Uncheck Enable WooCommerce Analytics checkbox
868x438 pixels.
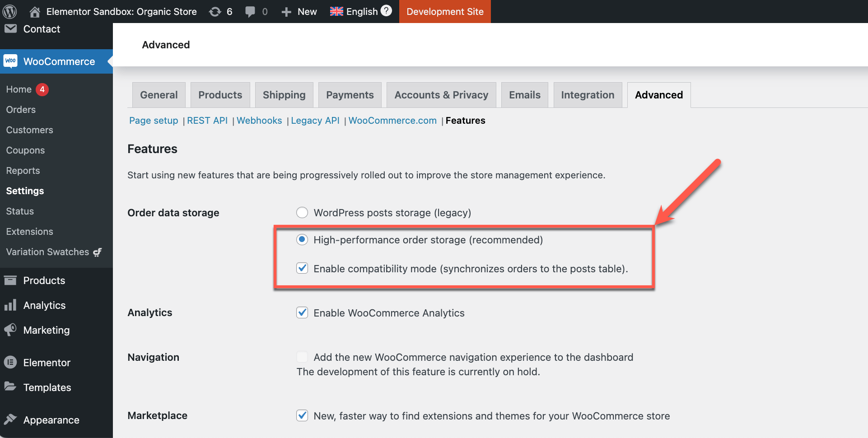click(302, 312)
